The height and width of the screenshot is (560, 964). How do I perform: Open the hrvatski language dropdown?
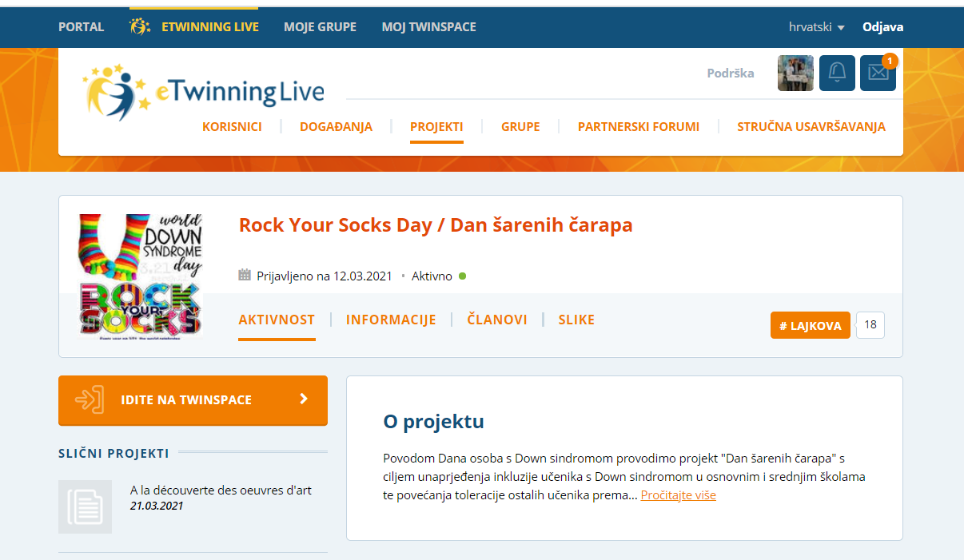[x=816, y=27]
